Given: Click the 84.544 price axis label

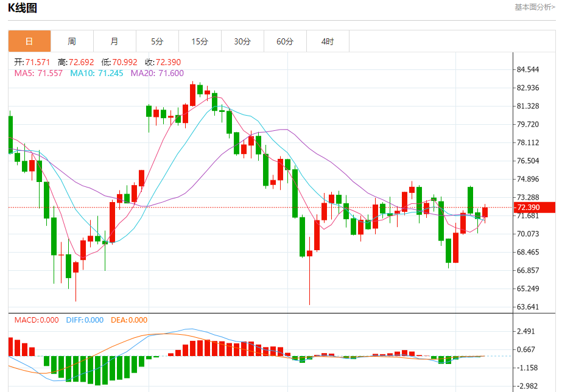Looking at the screenshot, I should [x=528, y=69].
